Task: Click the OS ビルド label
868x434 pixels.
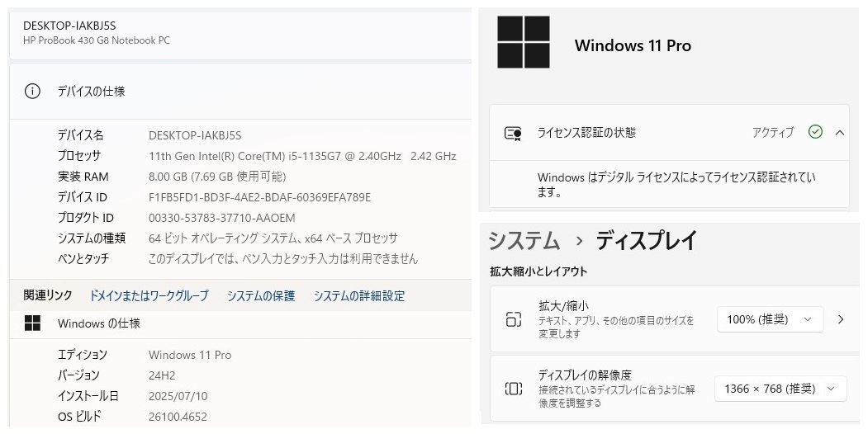Action: (x=80, y=417)
